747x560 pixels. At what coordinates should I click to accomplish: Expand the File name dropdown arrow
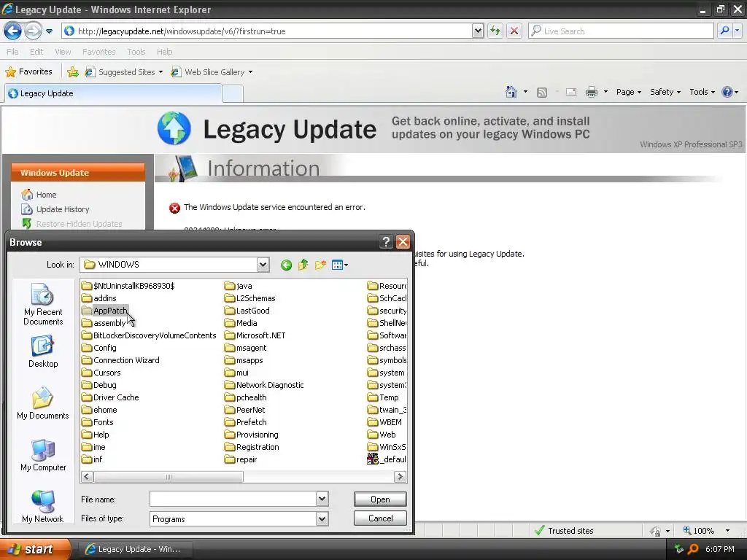(322, 499)
